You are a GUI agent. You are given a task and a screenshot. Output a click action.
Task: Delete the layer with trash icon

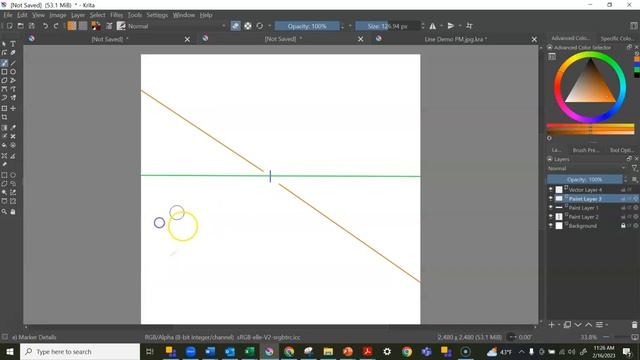pos(634,325)
